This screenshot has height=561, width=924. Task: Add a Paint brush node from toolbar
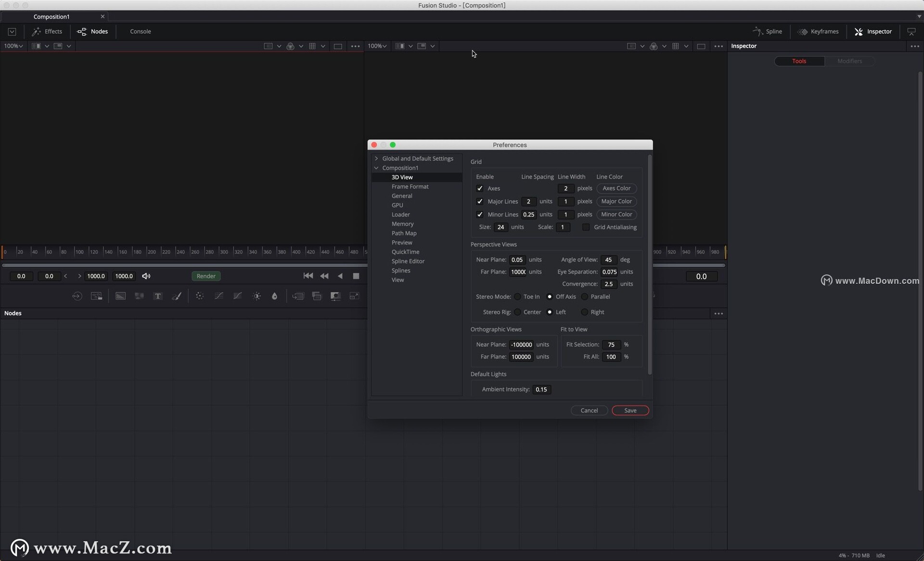pyautogui.click(x=177, y=296)
